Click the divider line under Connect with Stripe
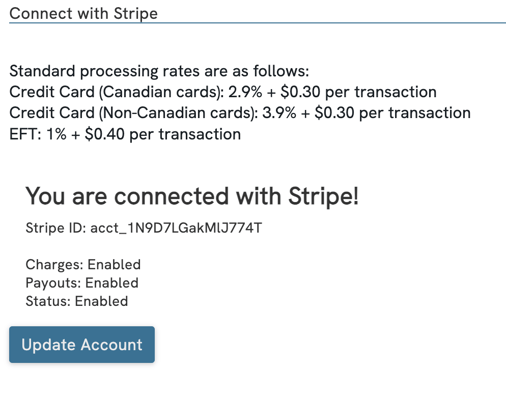 point(257,23)
